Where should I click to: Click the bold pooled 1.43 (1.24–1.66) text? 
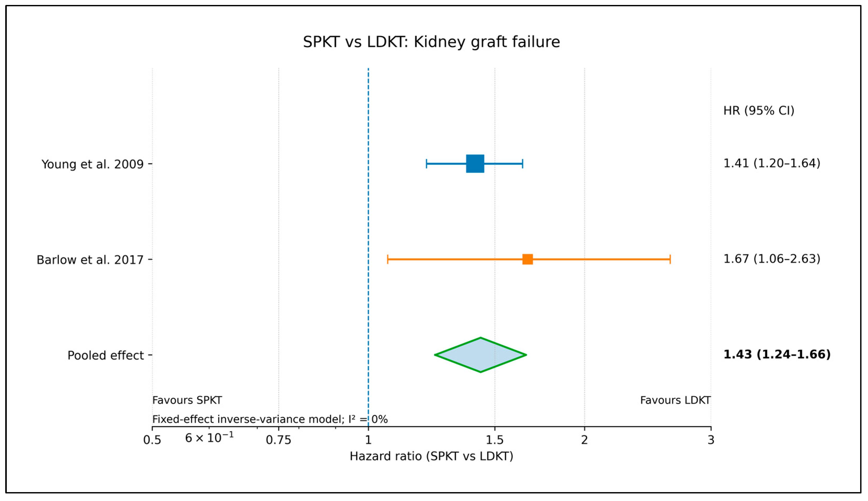click(777, 354)
